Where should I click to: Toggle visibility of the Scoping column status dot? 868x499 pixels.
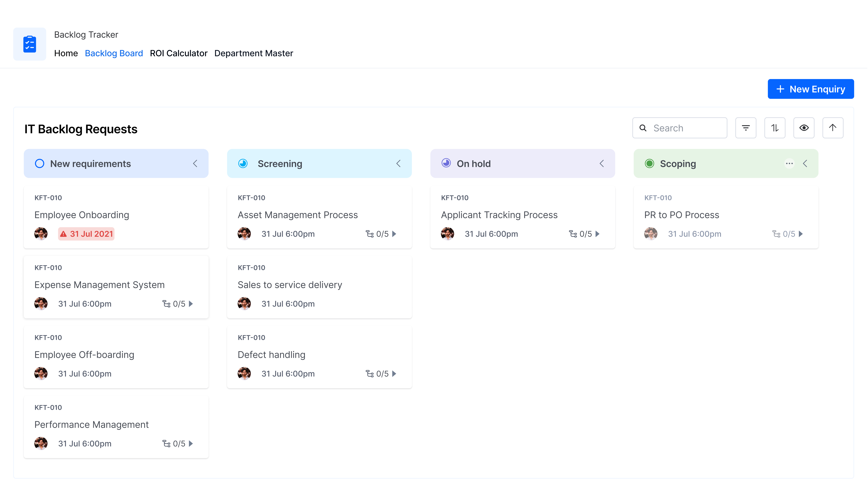click(x=649, y=163)
